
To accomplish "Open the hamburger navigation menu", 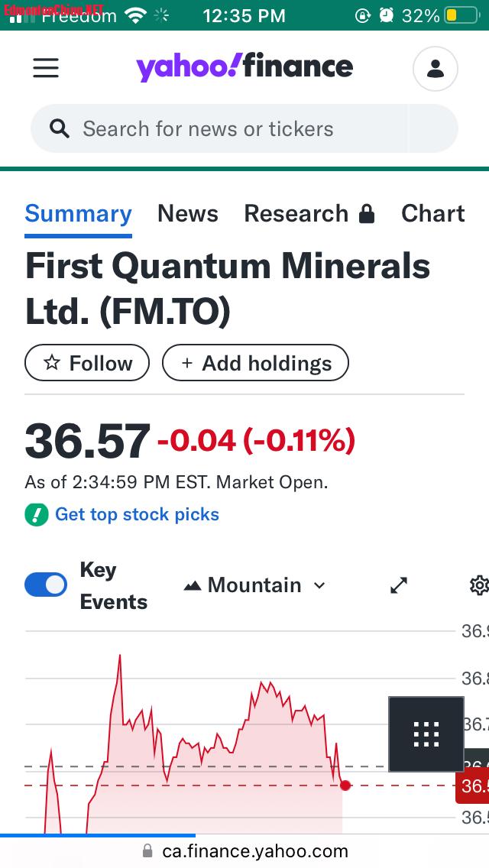I will pyautogui.click(x=46, y=68).
